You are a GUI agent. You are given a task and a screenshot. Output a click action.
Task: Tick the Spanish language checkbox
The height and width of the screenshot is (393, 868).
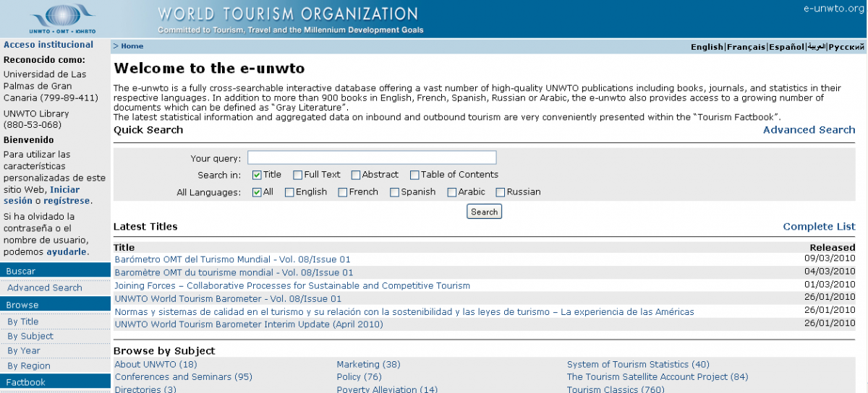(394, 192)
